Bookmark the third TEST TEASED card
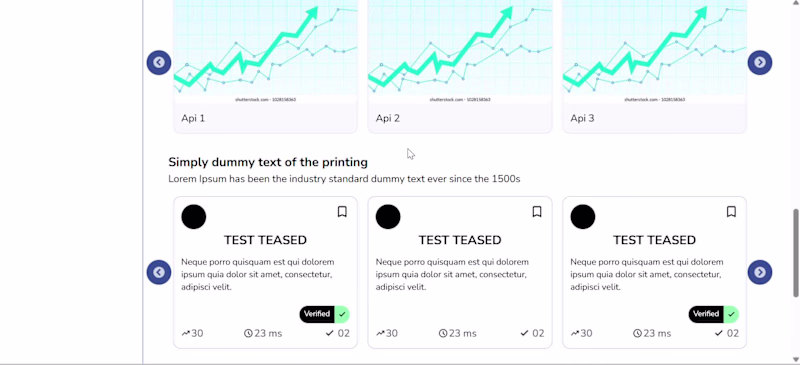The width and height of the screenshot is (800, 365). 731,211
